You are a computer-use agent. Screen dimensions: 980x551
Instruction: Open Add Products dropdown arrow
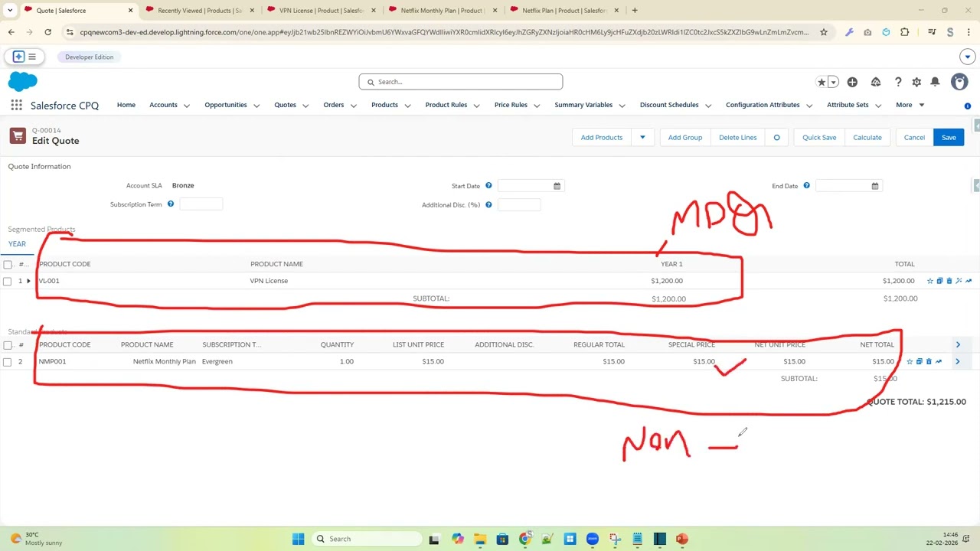(x=642, y=138)
